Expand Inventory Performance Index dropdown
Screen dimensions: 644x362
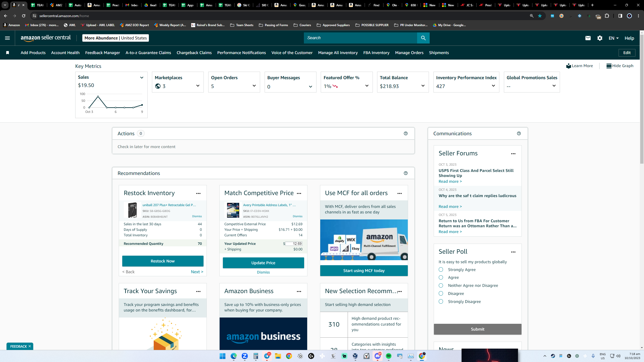493,86
